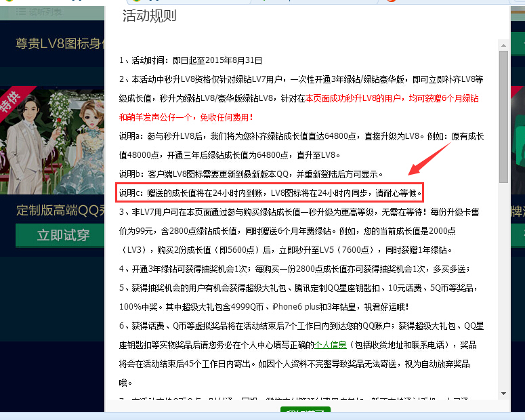
Task: Click the scroll down arrow in rules dialog
Action: click(503, 394)
